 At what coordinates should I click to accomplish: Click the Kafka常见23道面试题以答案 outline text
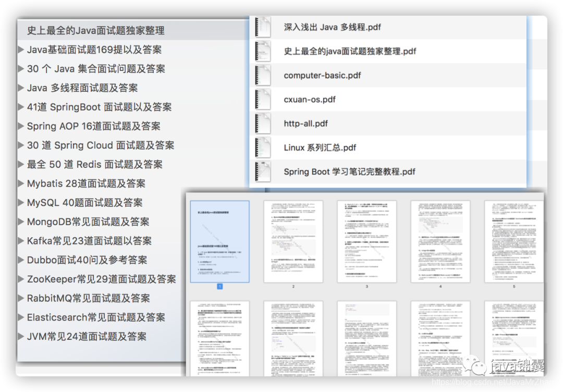89,241
